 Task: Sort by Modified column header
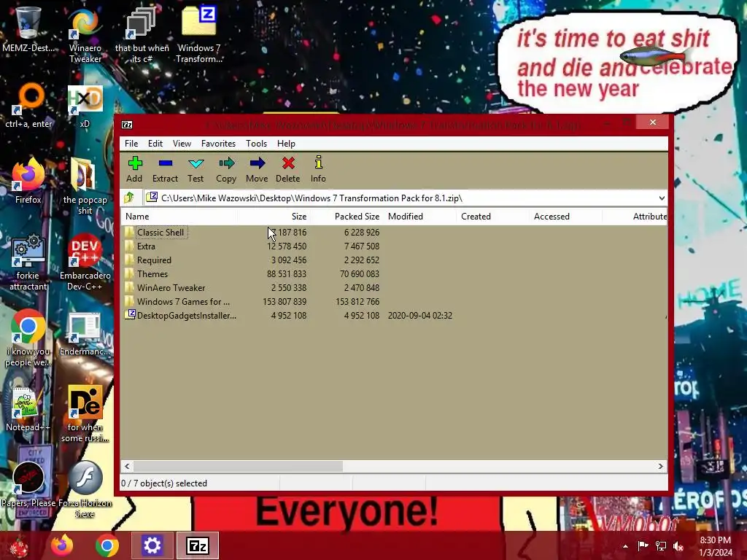(420, 216)
